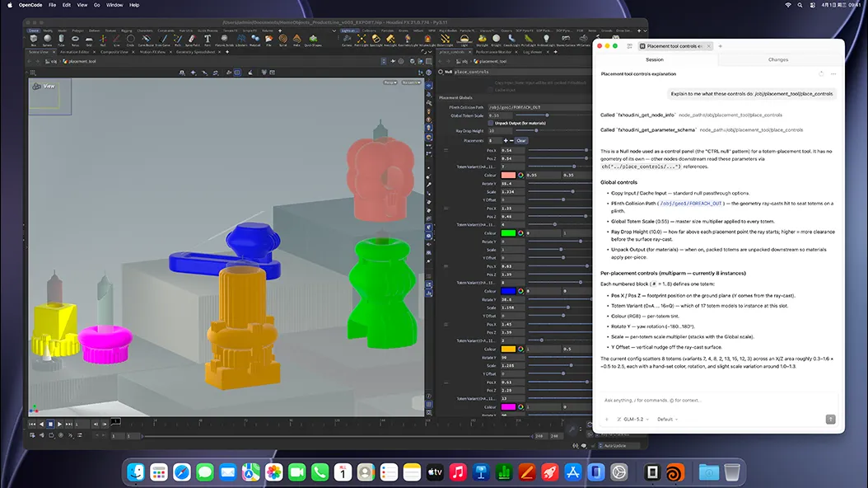Viewport: 868px width, 488px height.
Task: Switch to the Geometry Spreadsheet tab
Action: tap(195, 52)
